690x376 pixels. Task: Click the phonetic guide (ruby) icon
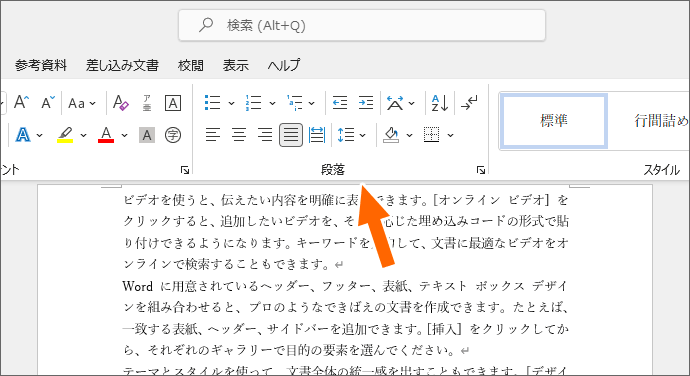point(147,103)
